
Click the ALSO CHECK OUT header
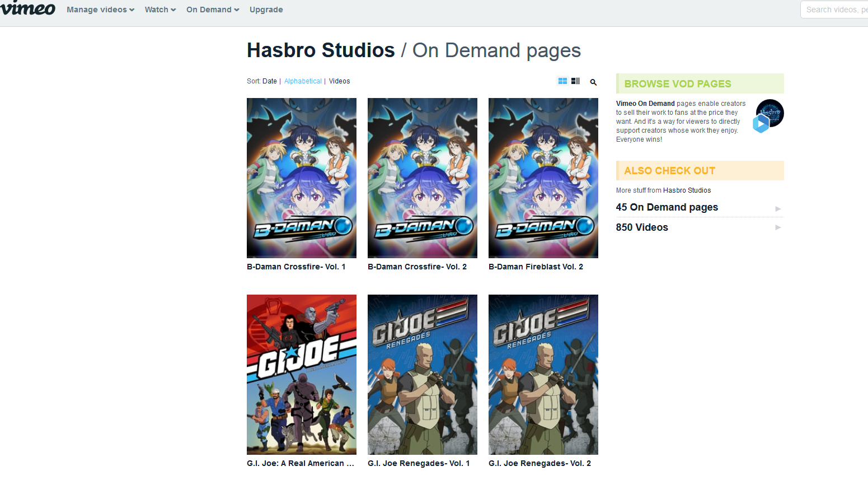pyautogui.click(x=700, y=171)
